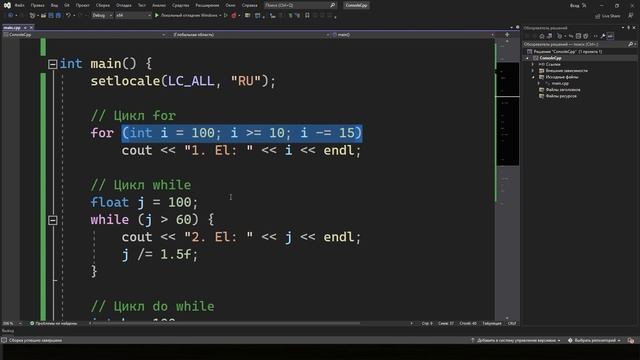Click the feedback icon next to Live Share
The width and height of the screenshot is (640, 360).
tap(631, 16)
